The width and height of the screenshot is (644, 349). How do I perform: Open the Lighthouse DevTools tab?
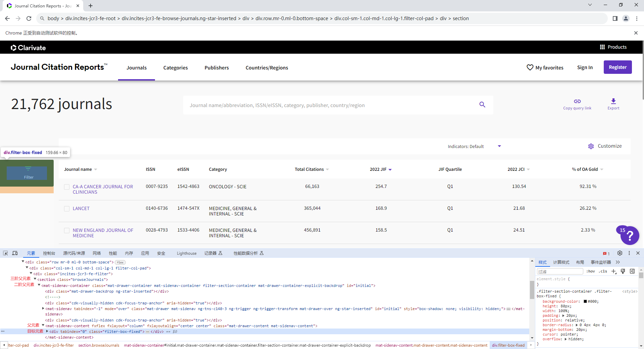tap(186, 253)
